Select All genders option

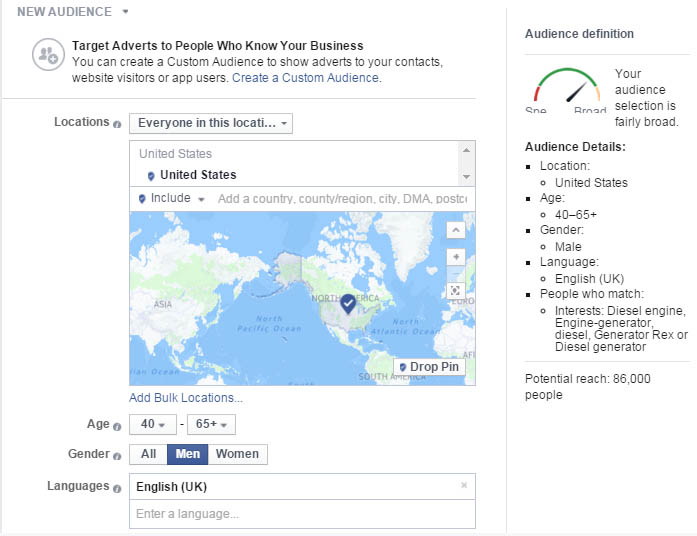[x=148, y=454]
